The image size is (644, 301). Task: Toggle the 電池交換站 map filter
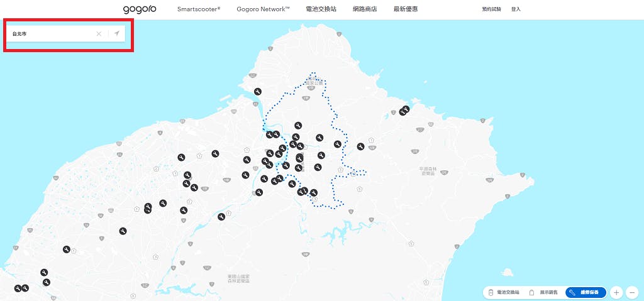pyautogui.click(x=504, y=292)
